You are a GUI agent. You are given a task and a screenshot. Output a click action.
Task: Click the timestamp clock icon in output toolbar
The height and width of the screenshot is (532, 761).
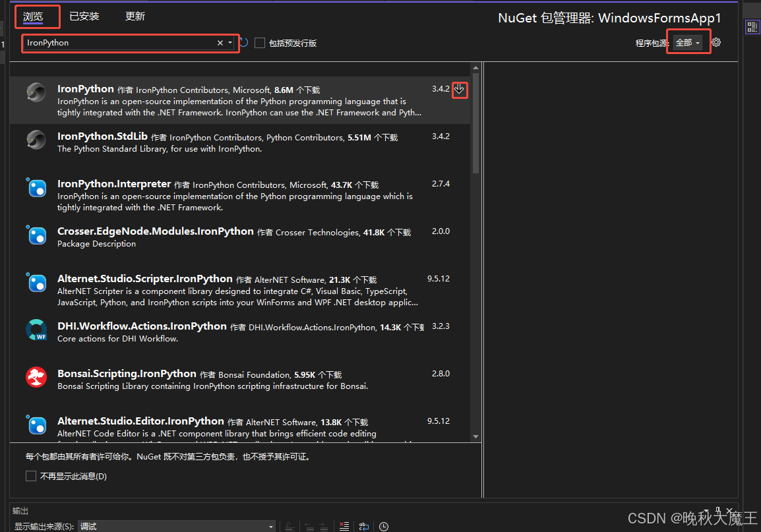click(x=384, y=525)
